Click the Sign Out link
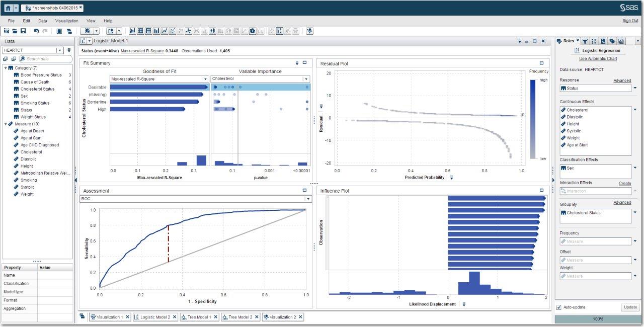 pos(630,21)
